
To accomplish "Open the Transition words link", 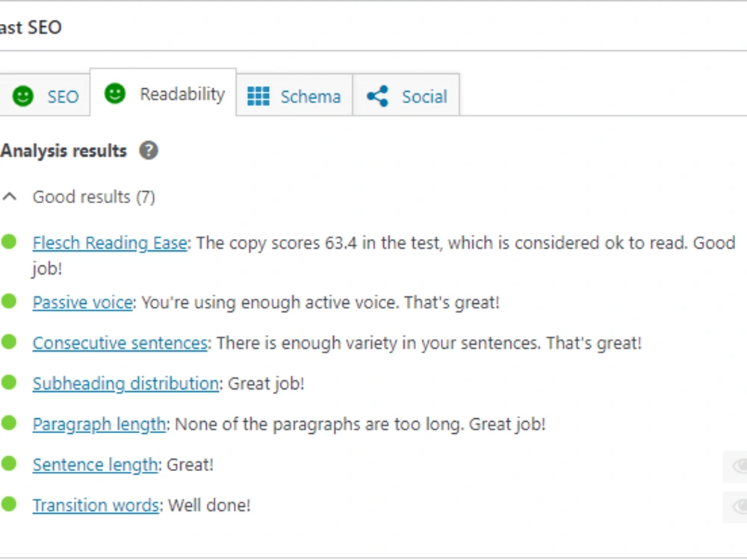I will 96,505.
